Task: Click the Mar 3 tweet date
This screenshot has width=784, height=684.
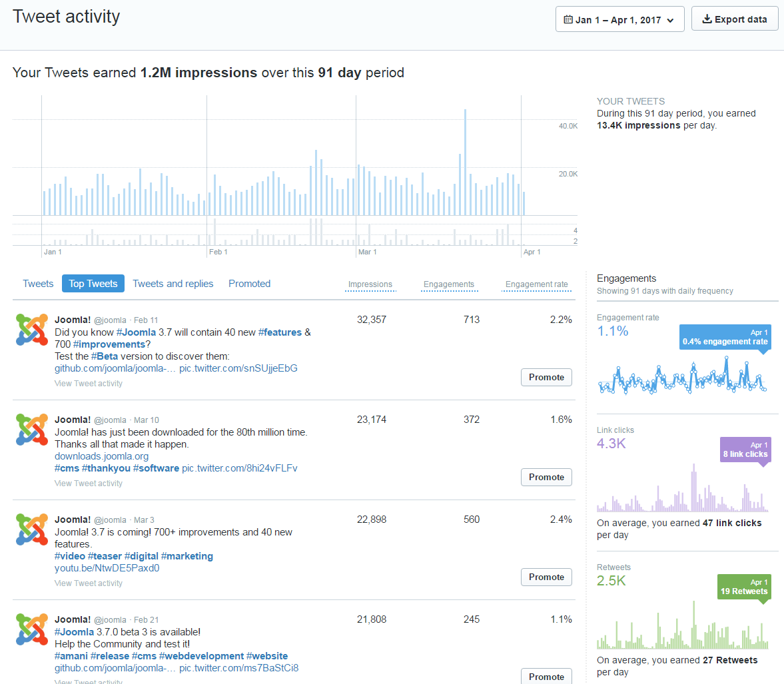Action: [x=144, y=520]
